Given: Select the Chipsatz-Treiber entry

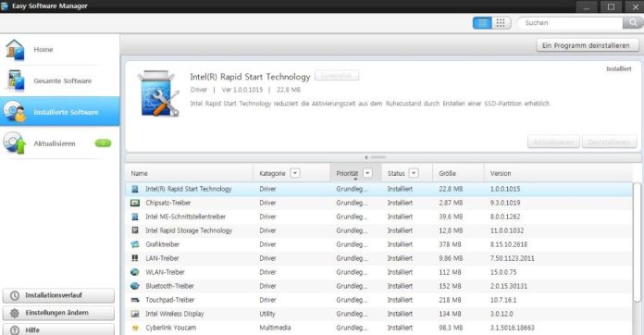Looking at the screenshot, I should pos(378,203).
